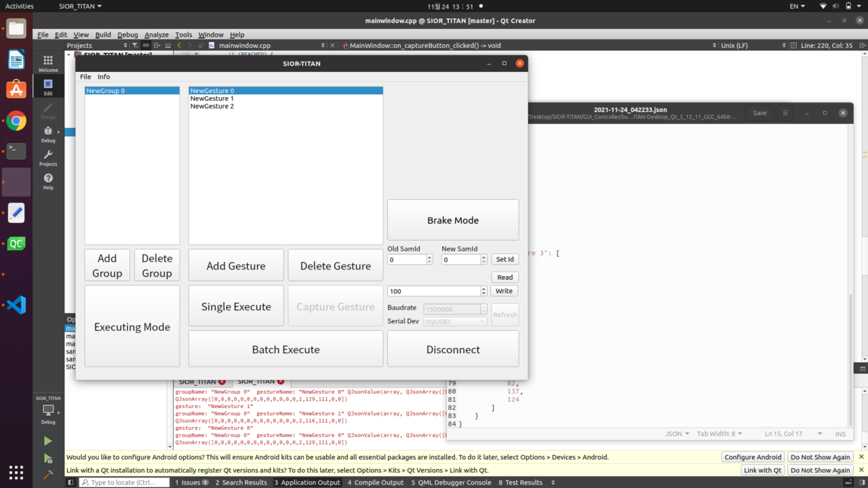Open Visual Studio Code from the dock
Screen dimensions: 868x488
click(x=16, y=305)
